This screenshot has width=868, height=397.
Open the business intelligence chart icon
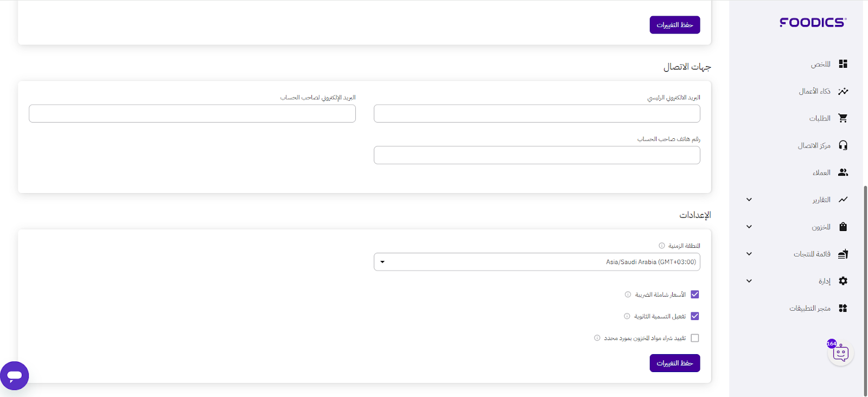click(843, 91)
